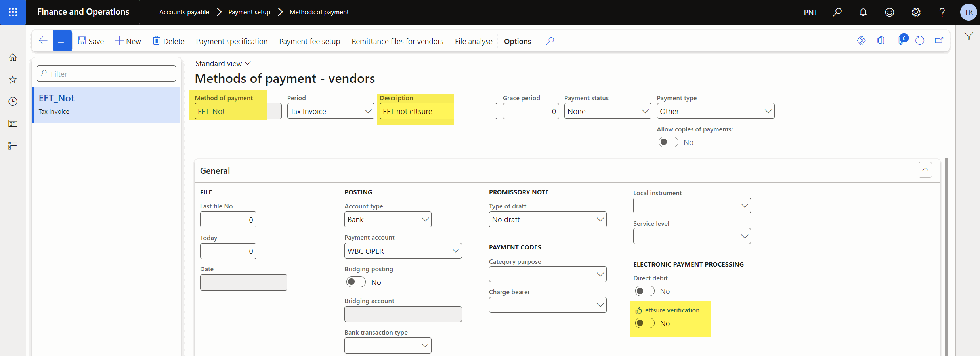Click Methods of payment breadcrumb

click(319, 12)
